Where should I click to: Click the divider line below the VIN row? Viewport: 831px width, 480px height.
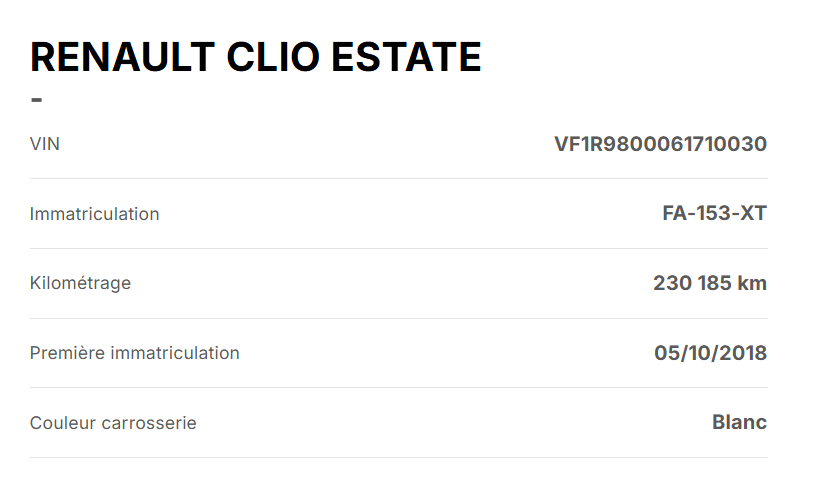[x=399, y=179]
